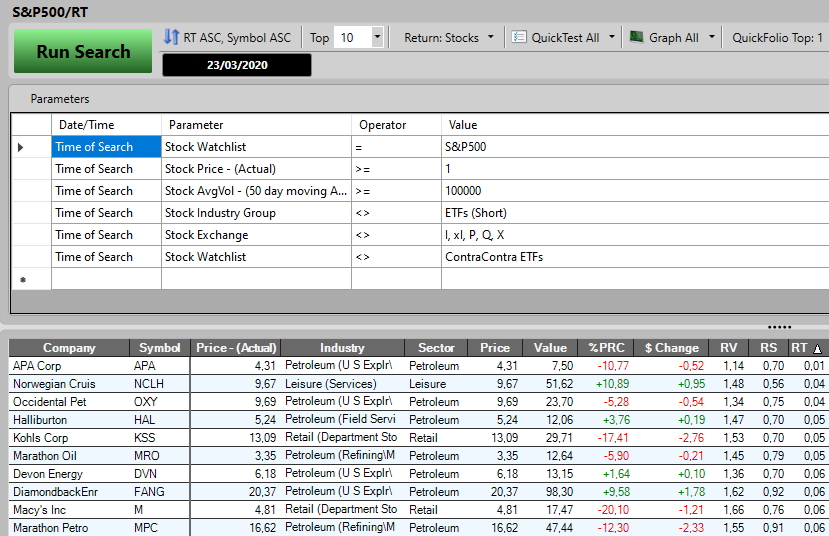Click the sort order arrows icon
This screenshot has height=536, width=829.
pos(171,37)
